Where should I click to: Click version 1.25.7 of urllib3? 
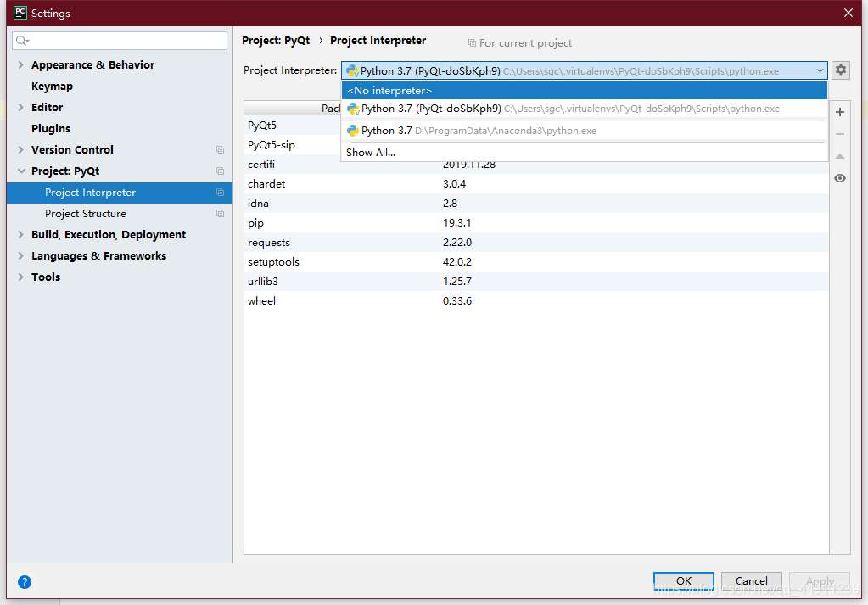point(457,281)
